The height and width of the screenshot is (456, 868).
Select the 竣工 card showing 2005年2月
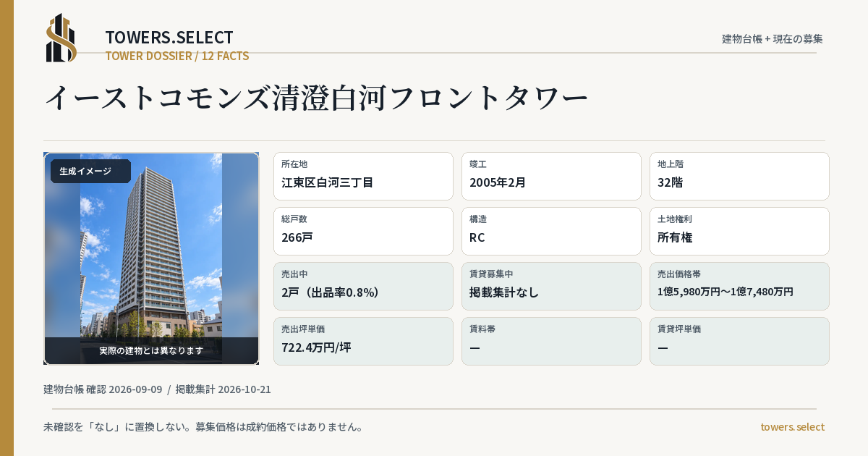tap(551, 176)
